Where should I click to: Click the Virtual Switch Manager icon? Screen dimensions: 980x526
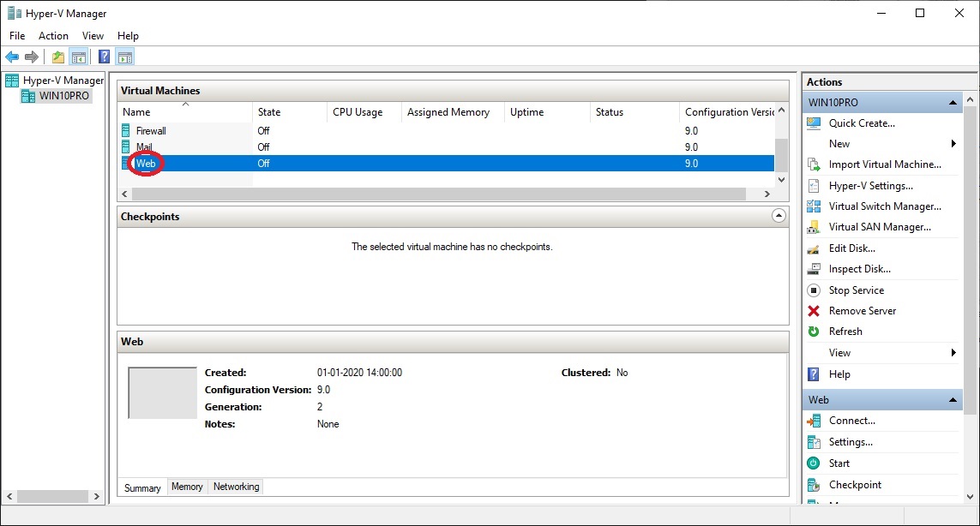pos(814,206)
